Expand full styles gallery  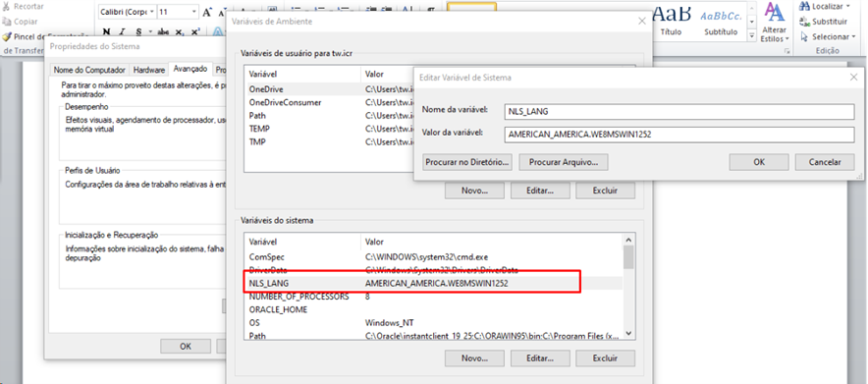(x=752, y=36)
